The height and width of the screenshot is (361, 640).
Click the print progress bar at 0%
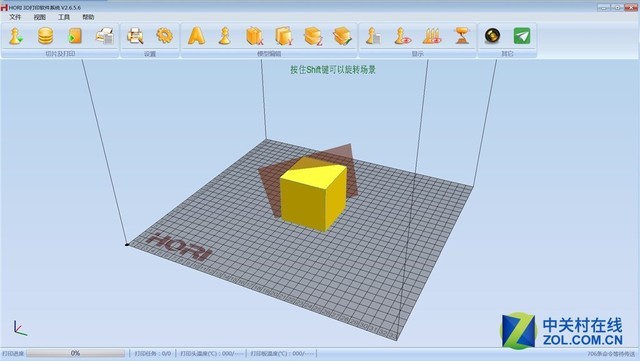pyautogui.click(x=76, y=353)
